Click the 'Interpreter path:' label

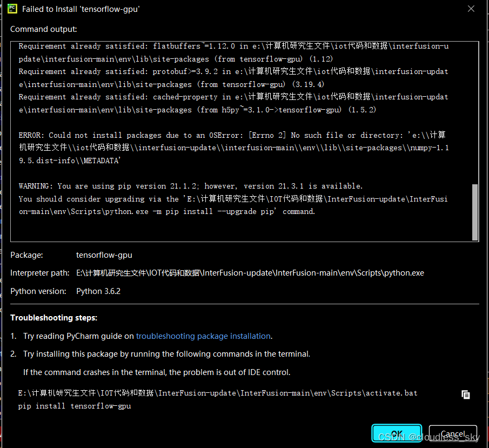click(40, 273)
